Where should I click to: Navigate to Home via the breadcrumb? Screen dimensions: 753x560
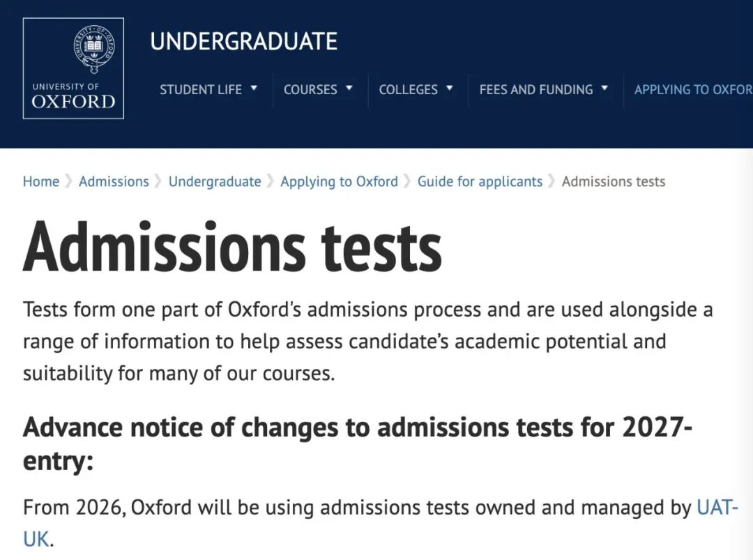click(x=40, y=181)
